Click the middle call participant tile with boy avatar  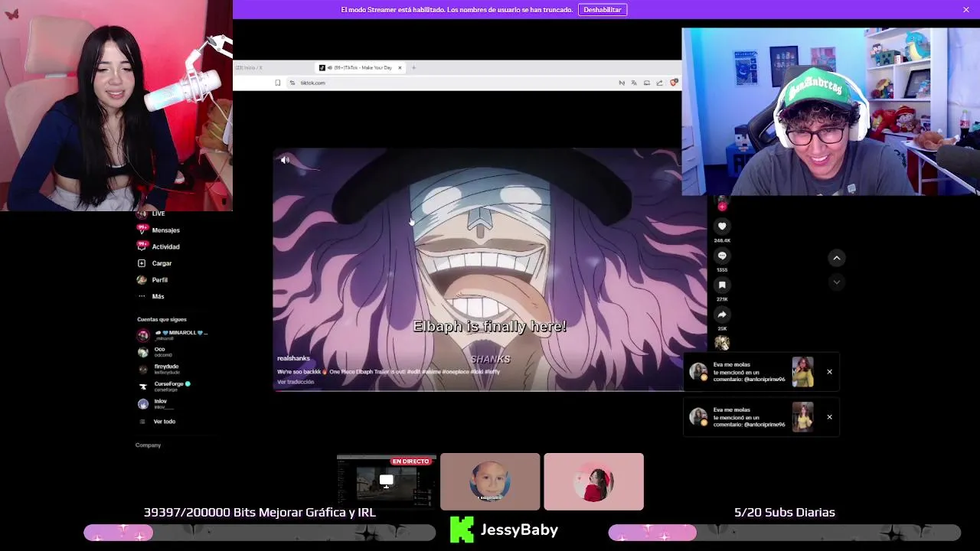point(490,481)
